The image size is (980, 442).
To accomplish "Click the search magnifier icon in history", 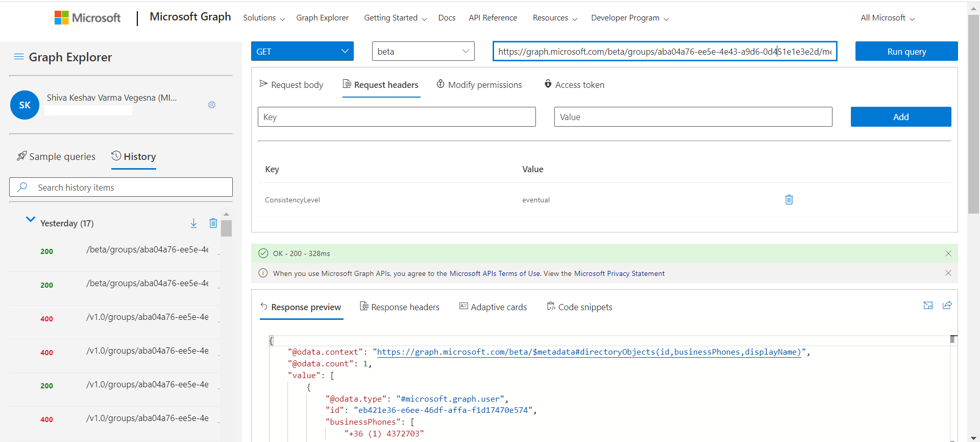I will click(x=22, y=187).
